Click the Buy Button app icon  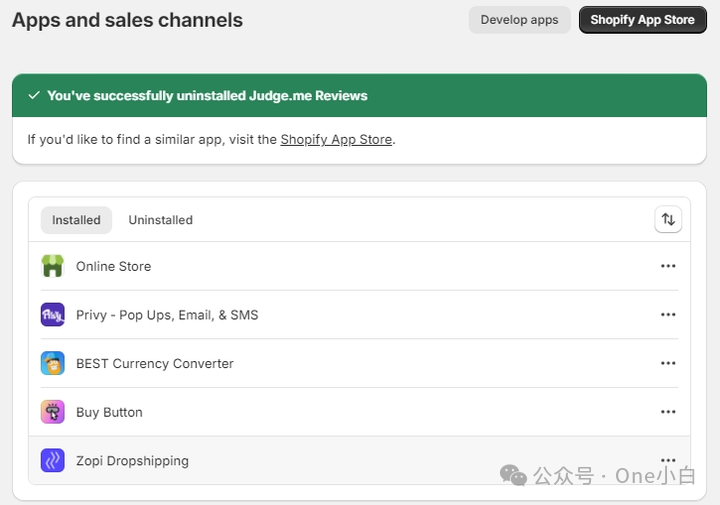pyautogui.click(x=53, y=412)
